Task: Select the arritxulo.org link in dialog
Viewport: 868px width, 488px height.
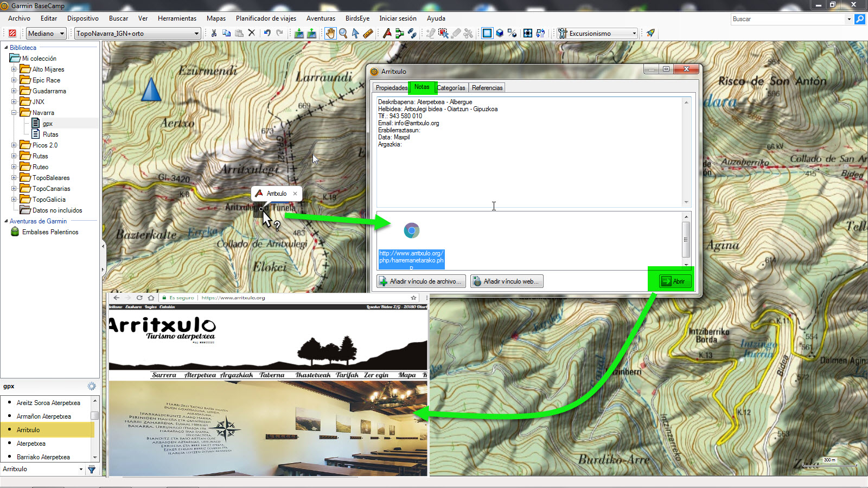Action: pos(411,259)
